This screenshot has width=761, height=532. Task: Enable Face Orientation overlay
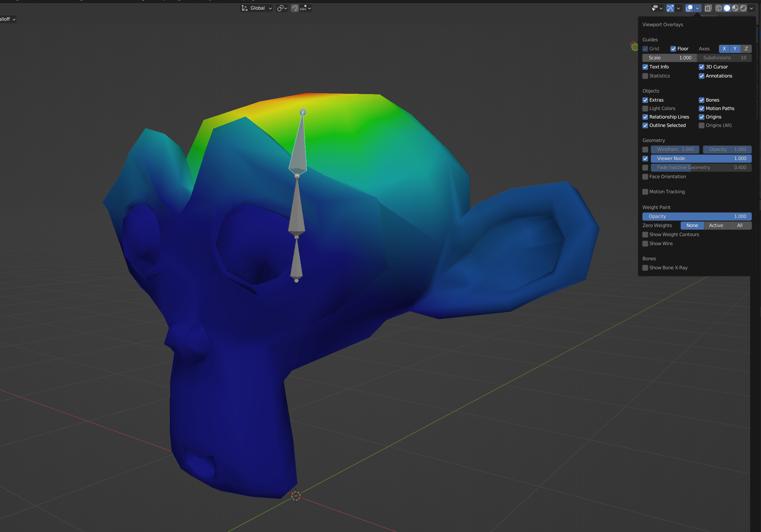click(x=645, y=177)
